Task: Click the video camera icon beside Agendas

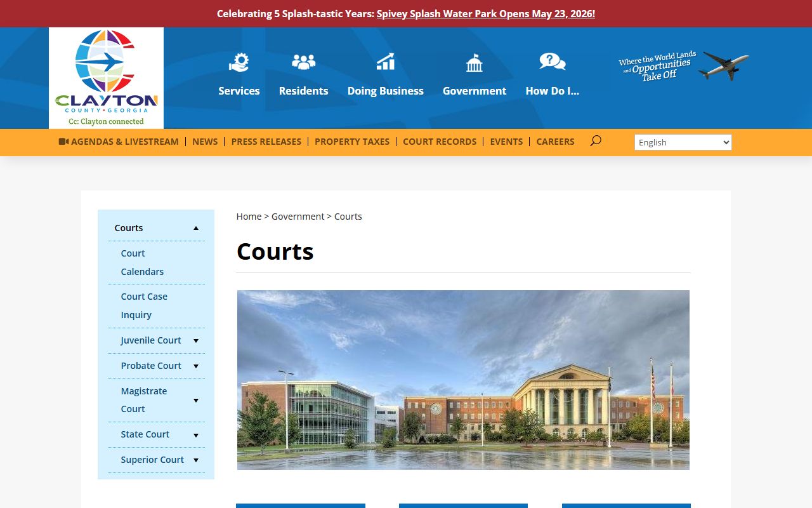Action: click(63, 142)
